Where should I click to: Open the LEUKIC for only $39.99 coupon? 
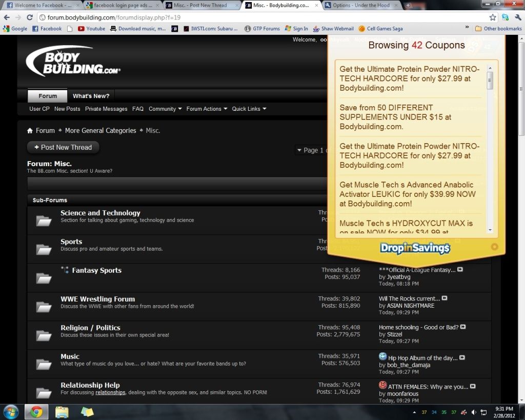pyautogui.click(x=408, y=194)
